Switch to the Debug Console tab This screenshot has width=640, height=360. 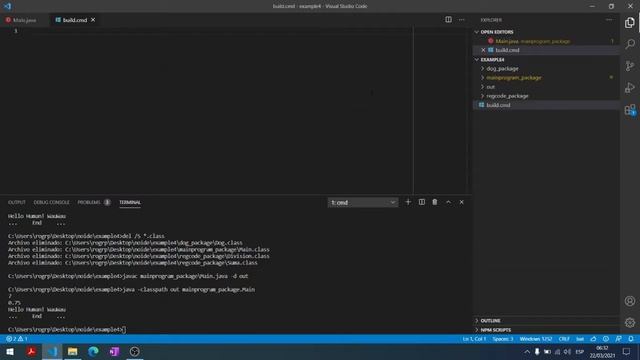(51, 202)
